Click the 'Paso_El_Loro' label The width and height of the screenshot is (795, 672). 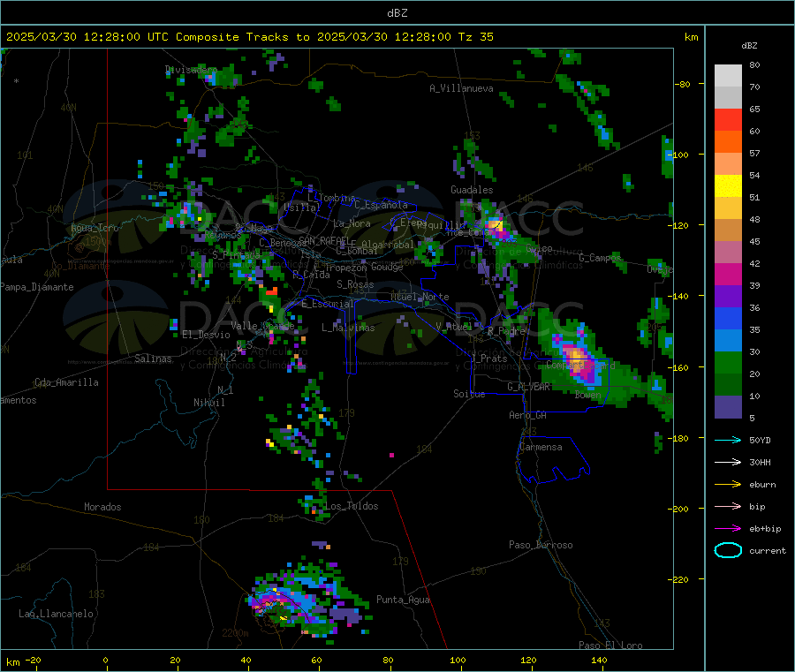tap(611, 646)
